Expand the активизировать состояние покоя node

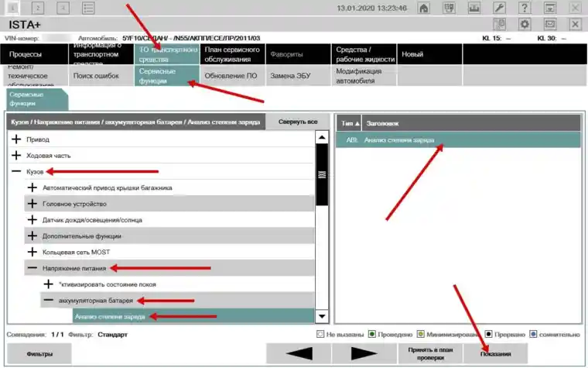(x=49, y=284)
